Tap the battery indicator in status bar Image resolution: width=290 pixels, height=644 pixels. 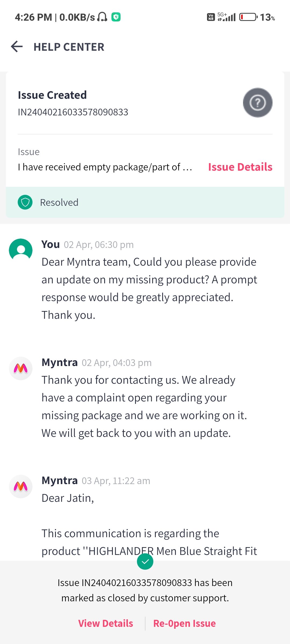coord(248,17)
